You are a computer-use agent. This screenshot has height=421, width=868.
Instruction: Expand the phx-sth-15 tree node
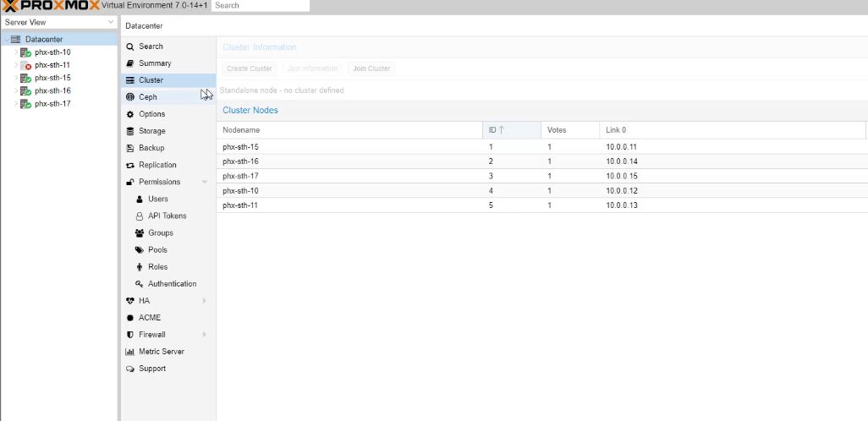16,78
